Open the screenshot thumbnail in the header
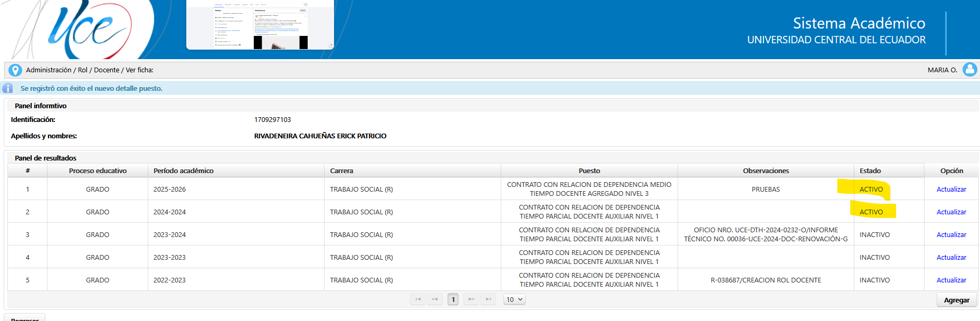The height and width of the screenshot is (321, 980). 260,25
